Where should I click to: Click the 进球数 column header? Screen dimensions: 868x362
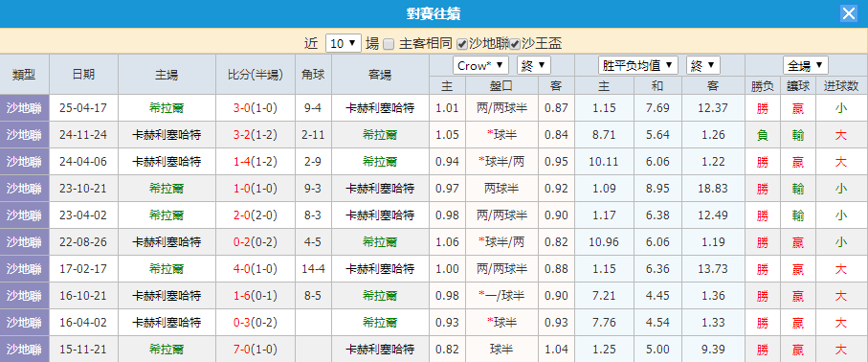point(841,86)
